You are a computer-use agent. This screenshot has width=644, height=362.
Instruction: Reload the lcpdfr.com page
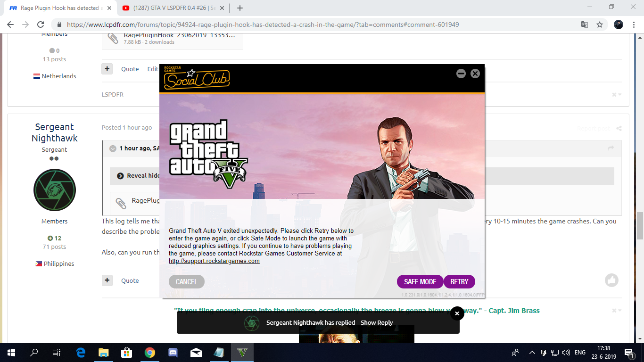coord(41,25)
